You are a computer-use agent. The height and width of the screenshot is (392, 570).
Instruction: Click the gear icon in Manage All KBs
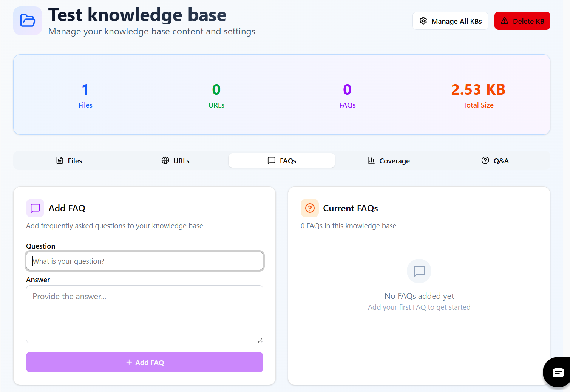click(x=423, y=21)
